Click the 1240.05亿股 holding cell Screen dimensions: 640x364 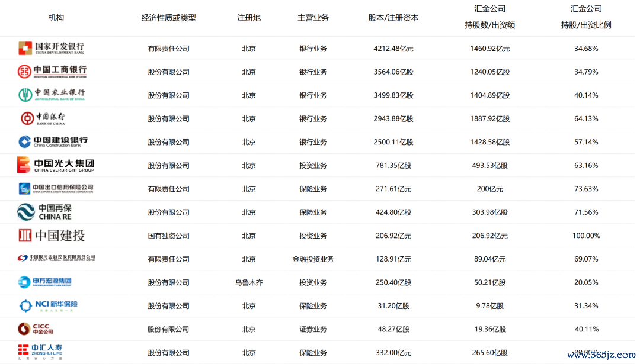[x=490, y=72]
